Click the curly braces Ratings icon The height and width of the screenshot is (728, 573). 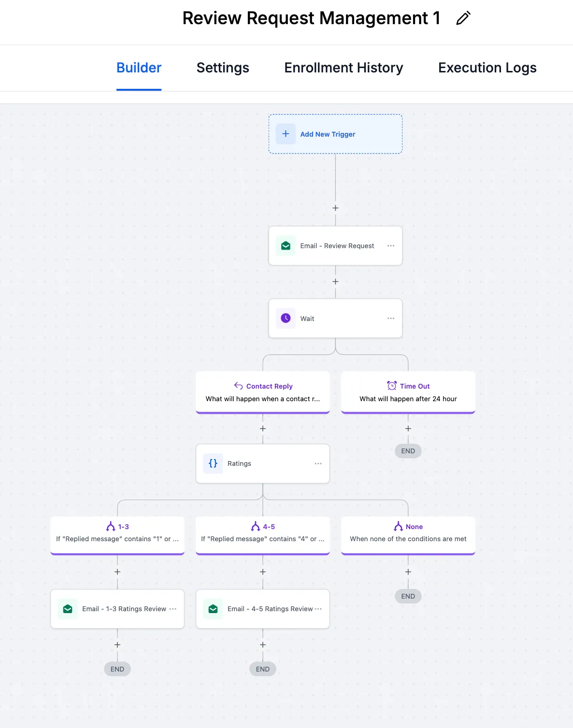click(213, 463)
